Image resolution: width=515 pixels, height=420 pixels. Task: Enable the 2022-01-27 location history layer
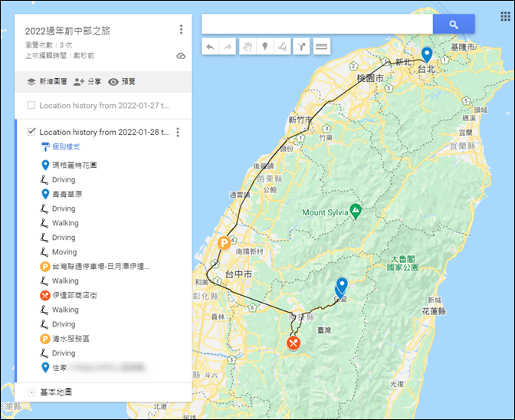coord(31,106)
